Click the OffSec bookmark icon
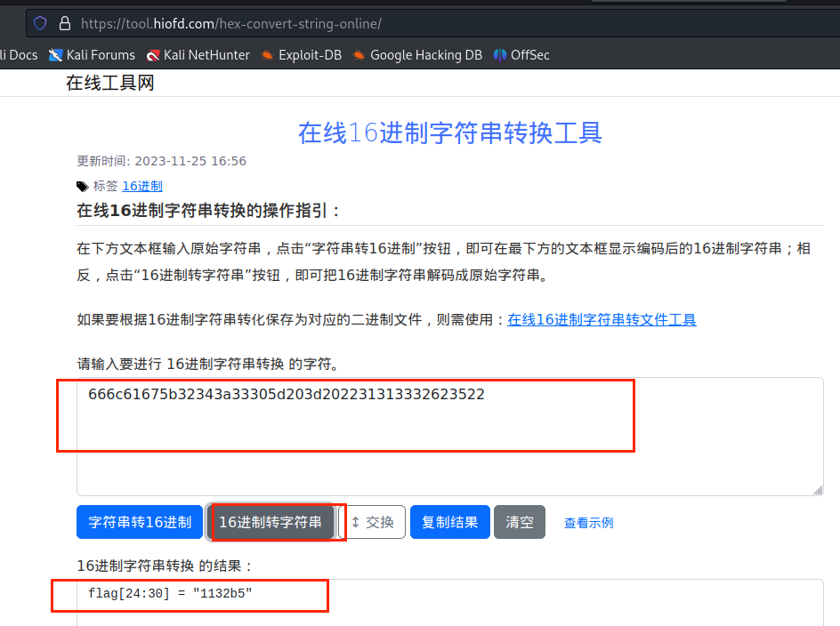Image resolution: width=840 pixels, height=626 pixels. pyautogui.click(x=499, y=55)
